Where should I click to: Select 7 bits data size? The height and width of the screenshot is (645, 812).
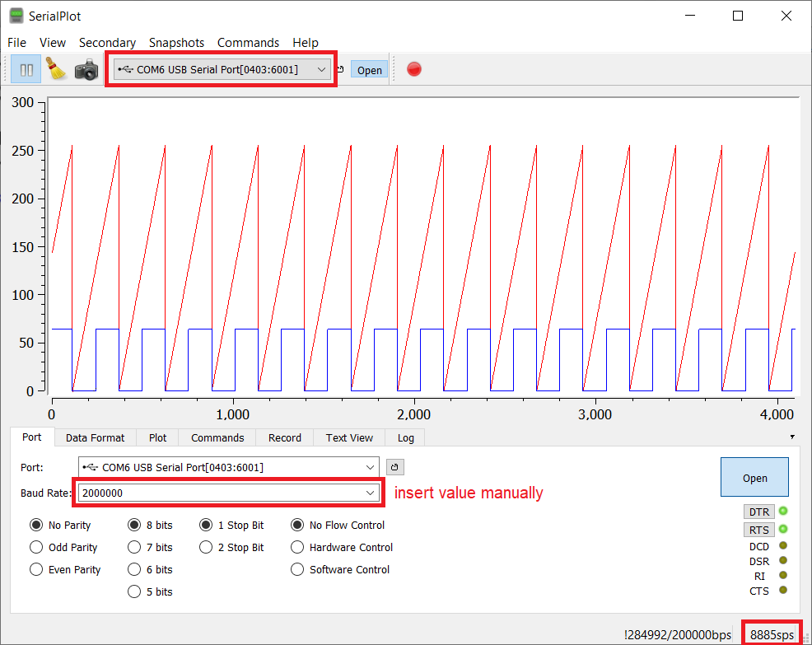coord(133,547)
